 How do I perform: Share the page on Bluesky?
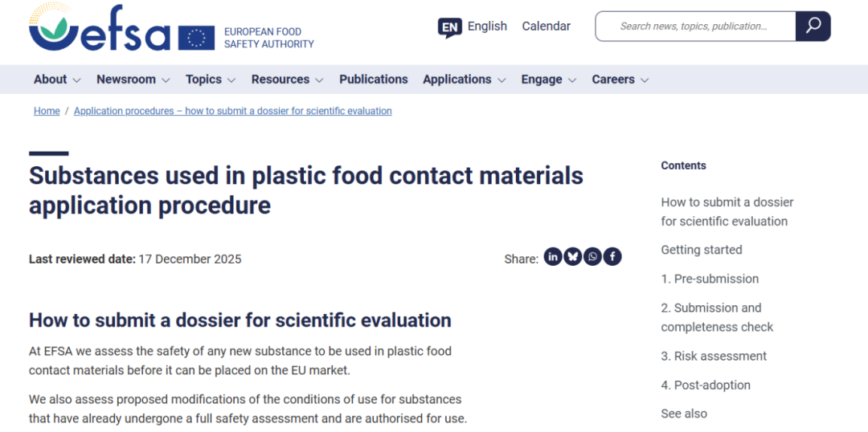coord(573,257)
